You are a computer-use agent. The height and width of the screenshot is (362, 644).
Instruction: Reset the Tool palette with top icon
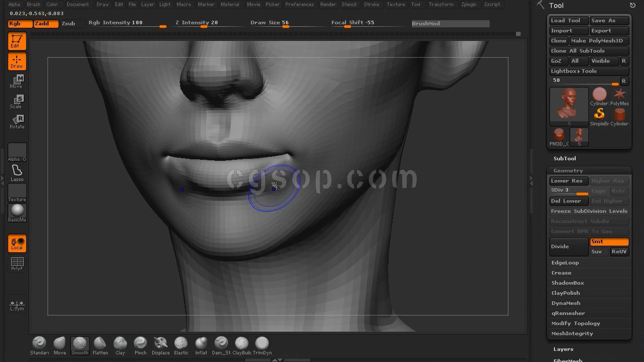[x=632, y=5]
